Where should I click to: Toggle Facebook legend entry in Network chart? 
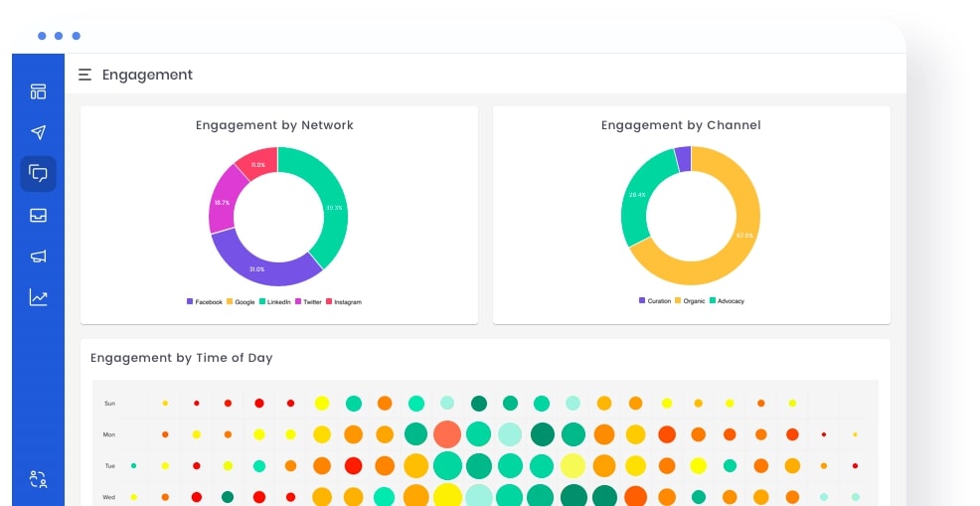coord(205,302)
